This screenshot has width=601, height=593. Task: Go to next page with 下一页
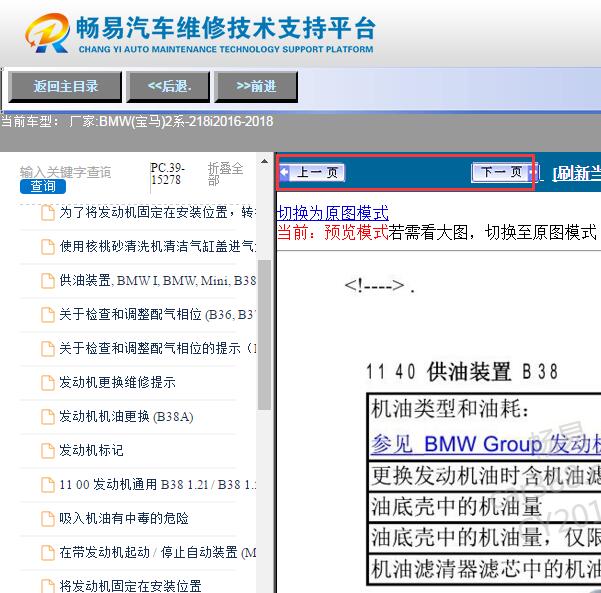(504, 172)
